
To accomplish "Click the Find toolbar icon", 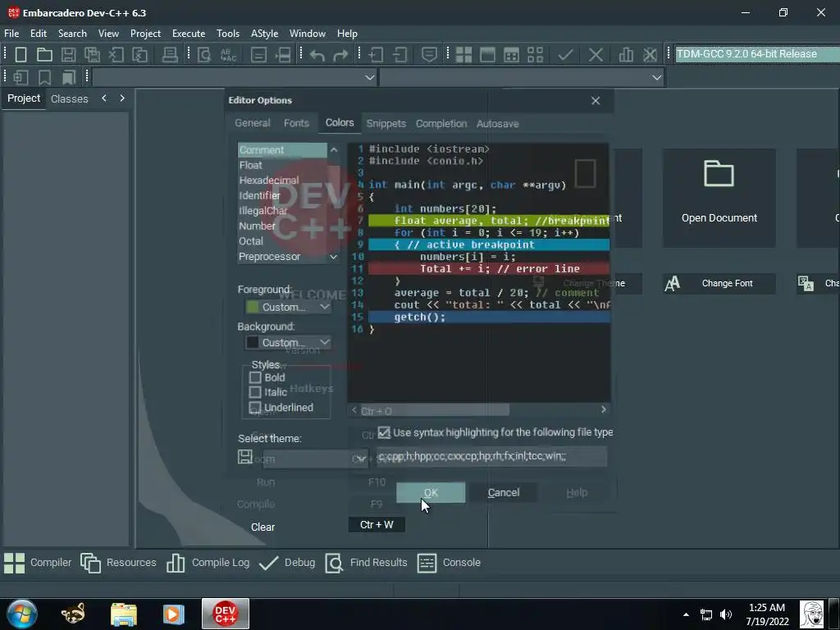I will pos(204,55).
